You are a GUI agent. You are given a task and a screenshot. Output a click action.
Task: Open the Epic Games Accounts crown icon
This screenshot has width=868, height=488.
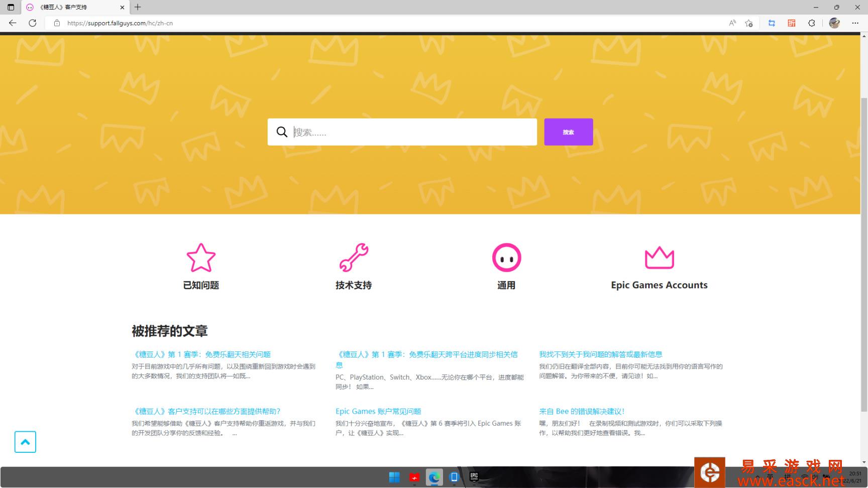click(x=659, y=258)
